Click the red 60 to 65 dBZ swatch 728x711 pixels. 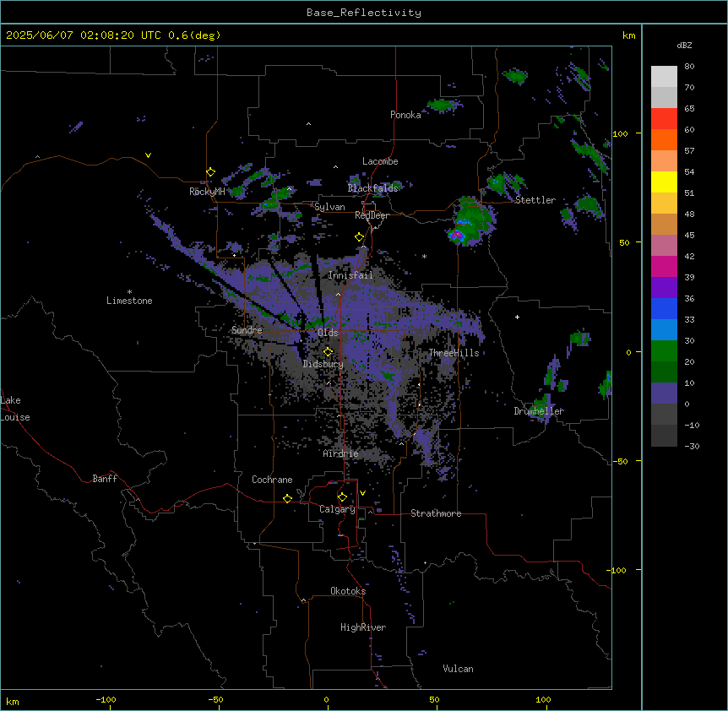coord(664,118)
